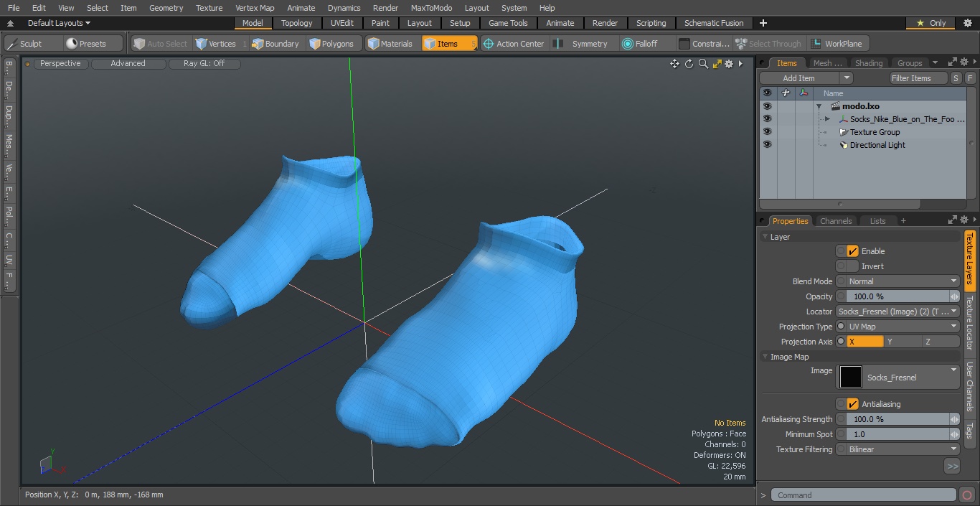
Task: Click the Opacity slider arrows
Action: pyautogui.click(x=955, y=296)
